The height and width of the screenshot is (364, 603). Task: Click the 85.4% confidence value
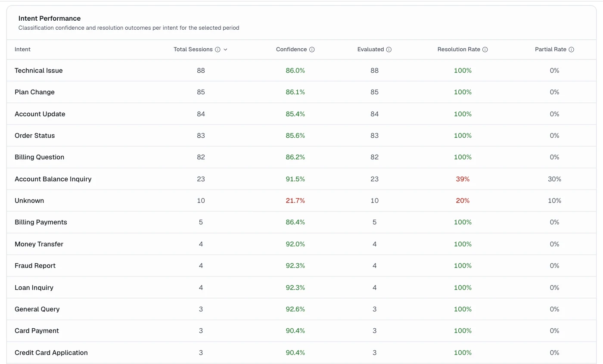pyautogui.click(x=295, y=114)
